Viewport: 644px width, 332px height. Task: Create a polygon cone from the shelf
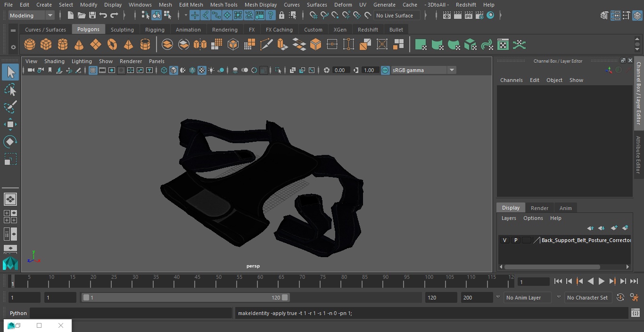(x=79, y=45)
